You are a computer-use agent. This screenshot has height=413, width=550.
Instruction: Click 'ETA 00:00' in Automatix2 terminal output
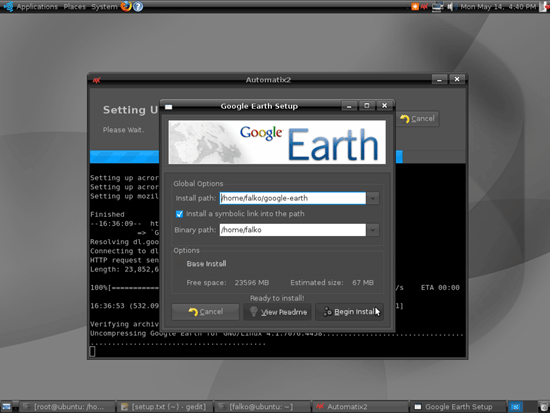tap(440, 288)
